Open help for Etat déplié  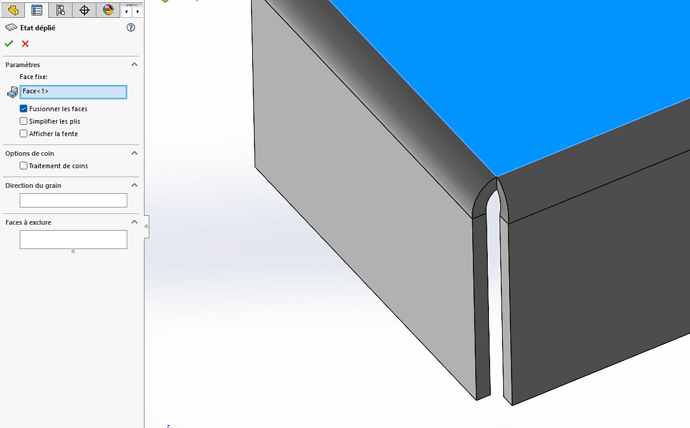tap(131, 28)
